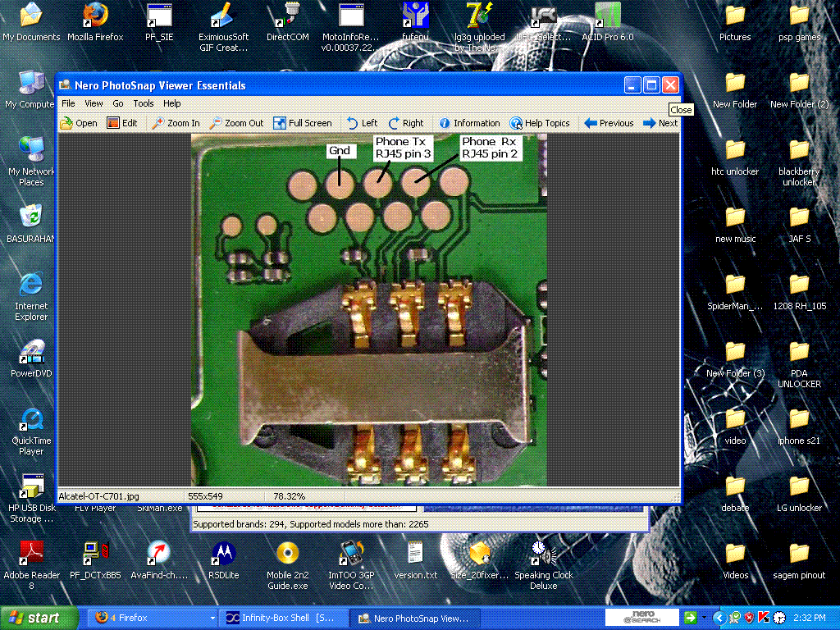840x630 pixels.
Task: Click the Nero Search input field
Action: tap(641, 618)
